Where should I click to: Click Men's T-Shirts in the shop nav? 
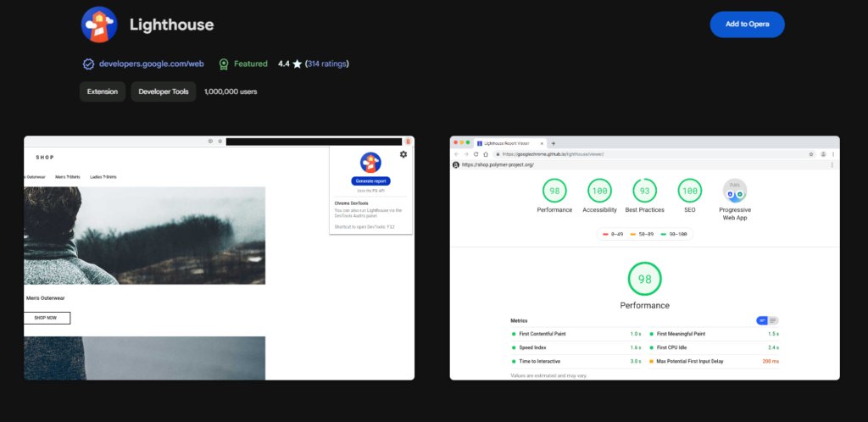pyautogui.click(x=68, y=177)
